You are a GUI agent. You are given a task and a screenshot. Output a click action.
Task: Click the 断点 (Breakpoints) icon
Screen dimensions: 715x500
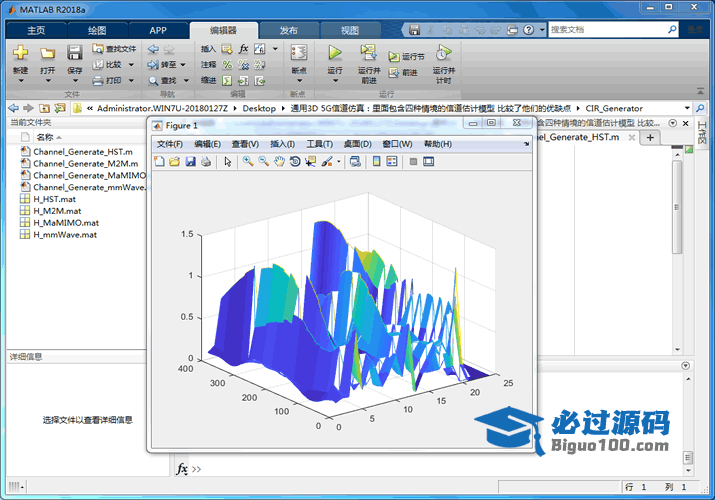pos(299,53)
